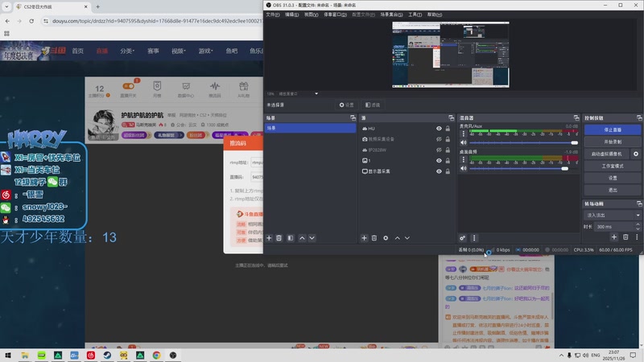Open OBS 停靠窗口 menu

tap(335, 14)
